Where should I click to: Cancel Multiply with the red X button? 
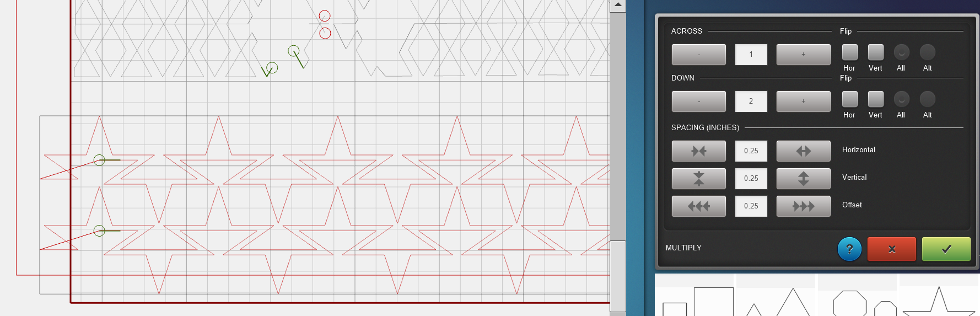tap(891, 249)
